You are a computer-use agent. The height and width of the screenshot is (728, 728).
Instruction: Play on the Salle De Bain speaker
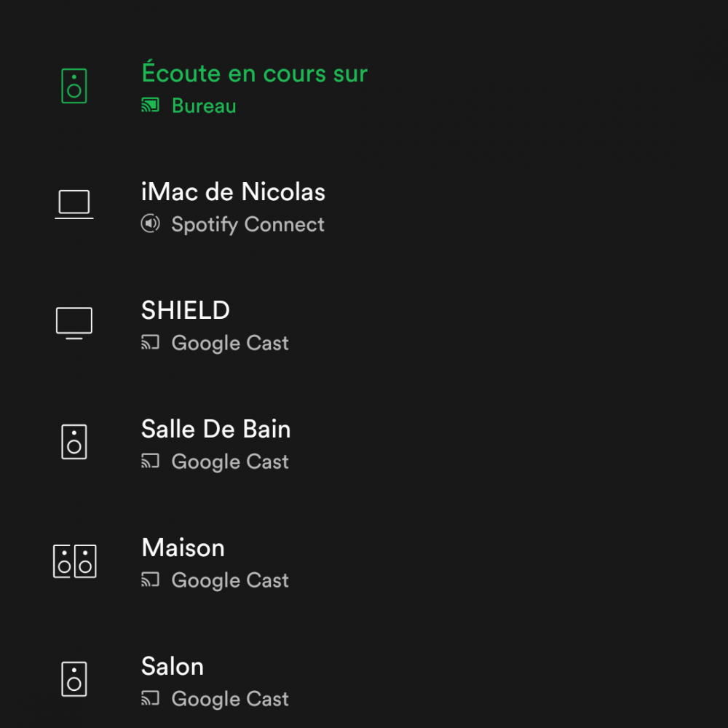click(216, 429)
